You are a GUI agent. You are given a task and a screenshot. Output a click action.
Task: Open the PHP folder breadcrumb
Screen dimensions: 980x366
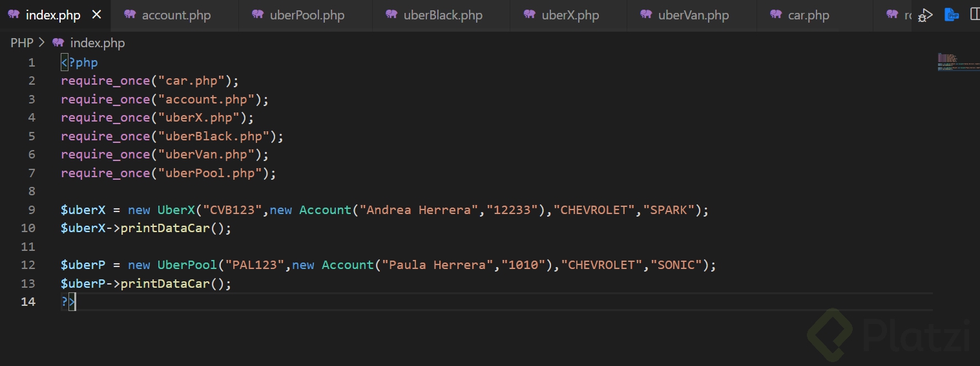(21, 43)
